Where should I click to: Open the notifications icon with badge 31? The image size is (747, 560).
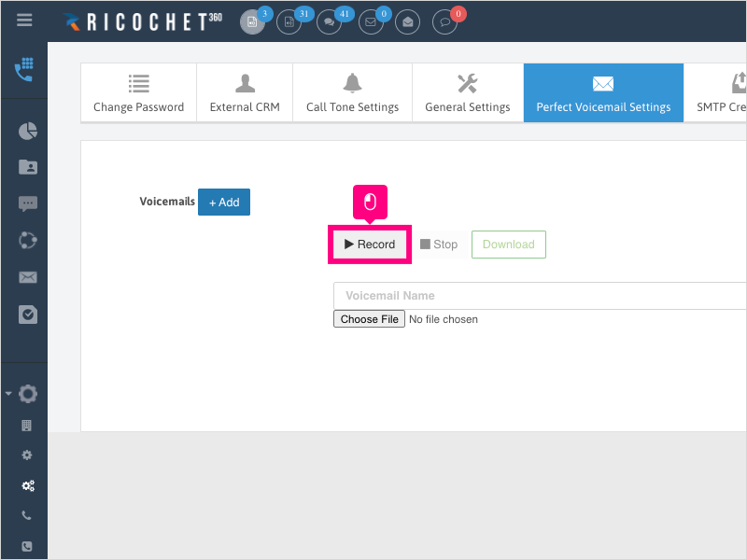click(x=289, y=21)
